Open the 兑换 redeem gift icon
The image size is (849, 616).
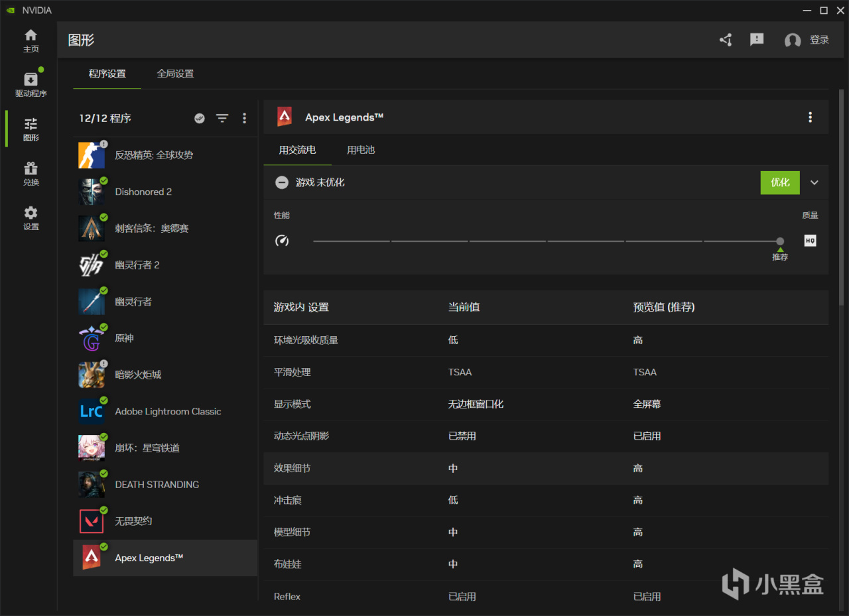(31, 174)
